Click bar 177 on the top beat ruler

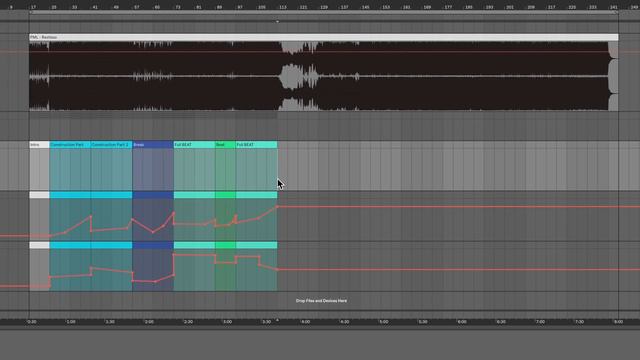448,7
